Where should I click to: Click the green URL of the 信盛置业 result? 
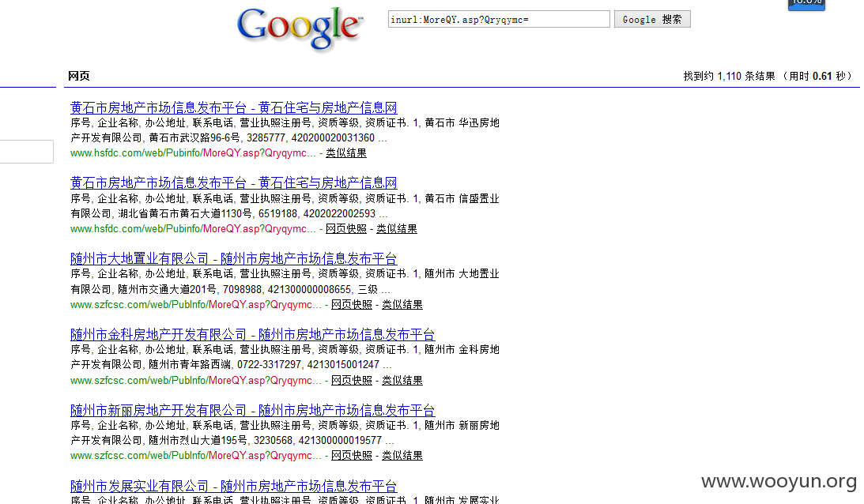pos(193,228)
